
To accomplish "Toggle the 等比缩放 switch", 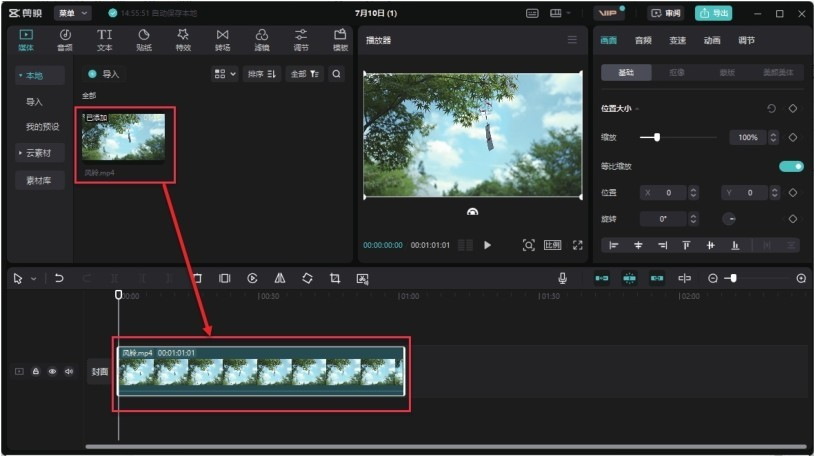I will pos(791,166).
